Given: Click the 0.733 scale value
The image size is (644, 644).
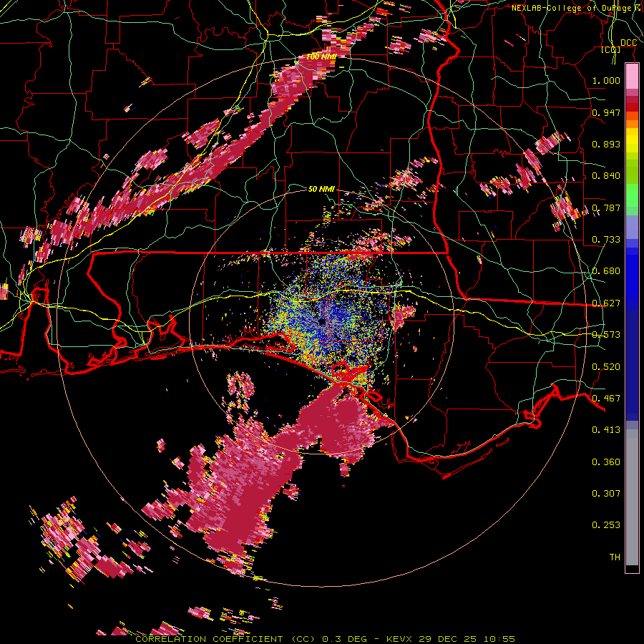Looking at the screenshot, I should click(606, 240).
